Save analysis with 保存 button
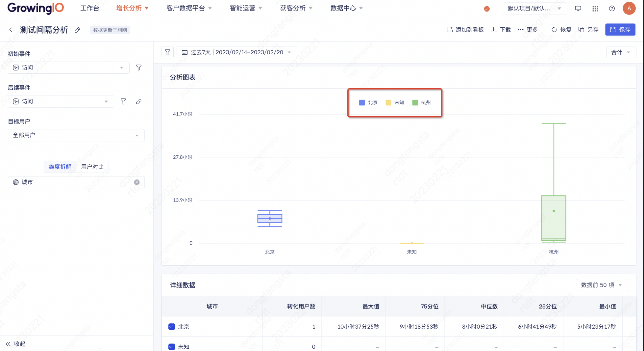This screenshot has width=644, height=351. click(620, 30)
